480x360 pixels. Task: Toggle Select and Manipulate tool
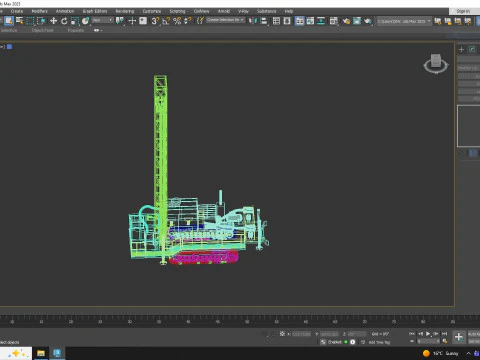(132, 21)
